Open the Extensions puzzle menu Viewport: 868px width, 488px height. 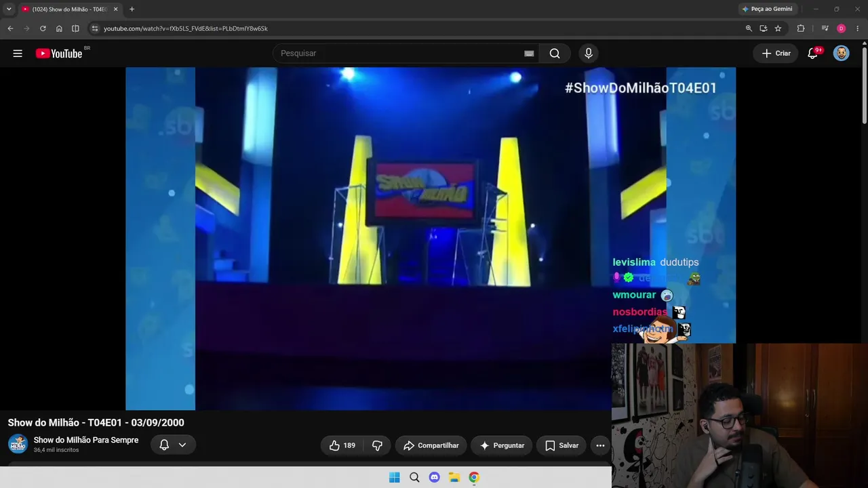pyautogui.click(x=801, y=28)
